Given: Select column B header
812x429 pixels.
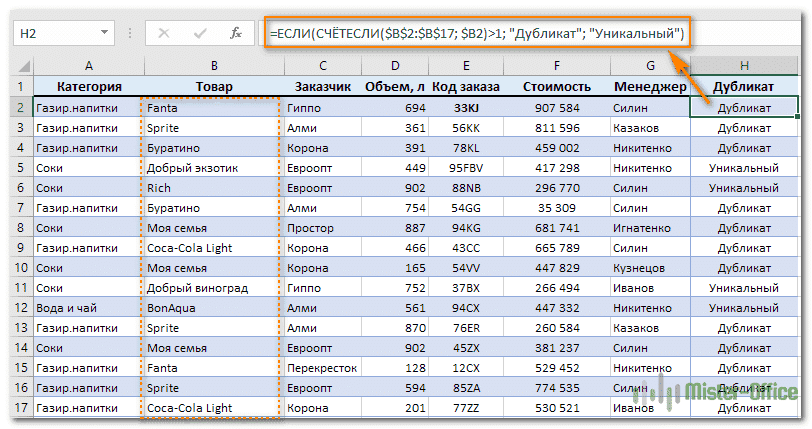Looking at the screenshot, I should click(x=213, y=66).
